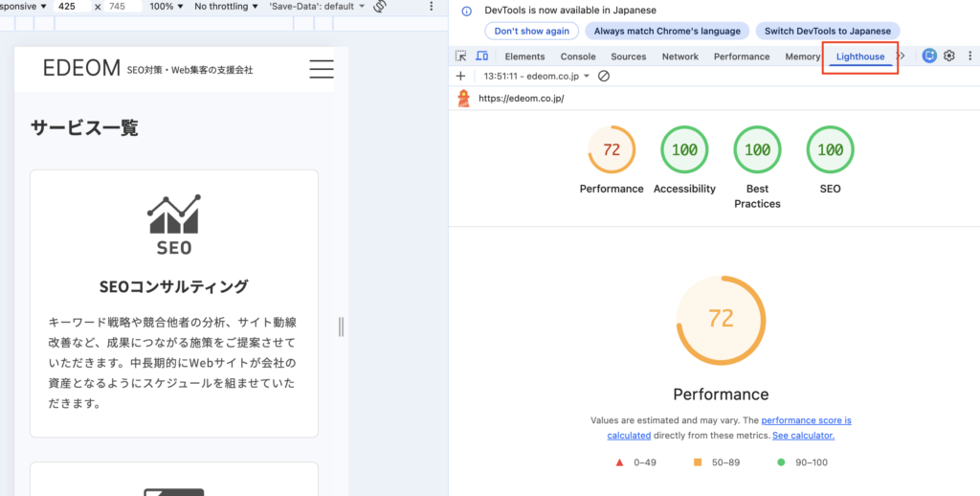This screenshot has width=980, height=496.
Task: Click the See calculator link
Action: coord(803,435)
